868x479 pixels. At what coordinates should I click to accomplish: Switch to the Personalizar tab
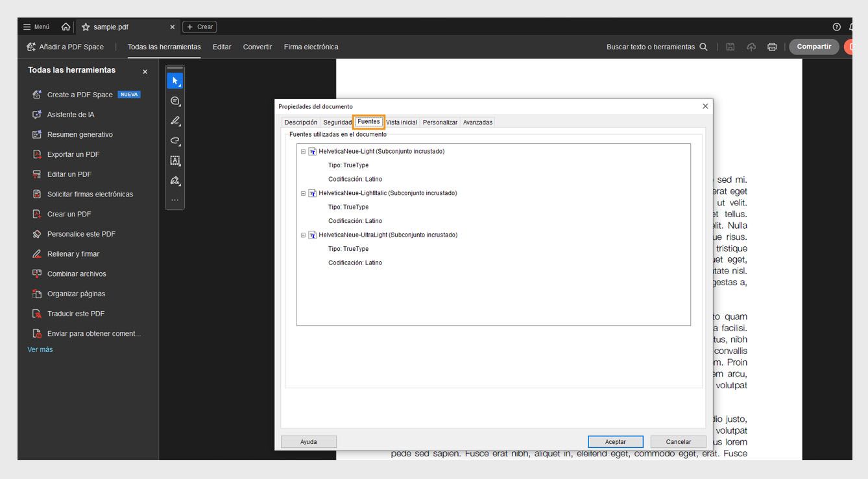click(440, 123)
